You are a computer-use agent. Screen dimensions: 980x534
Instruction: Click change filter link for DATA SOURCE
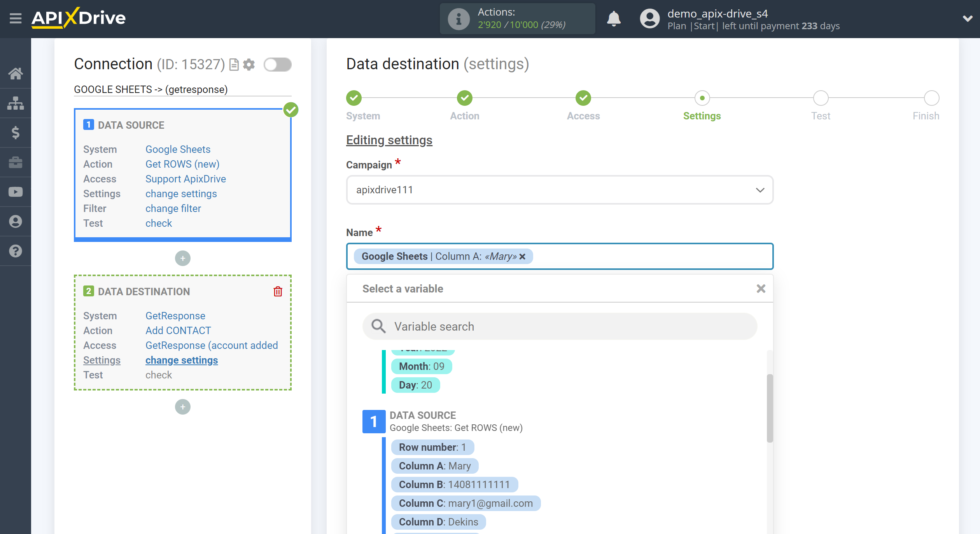[173, 208]
